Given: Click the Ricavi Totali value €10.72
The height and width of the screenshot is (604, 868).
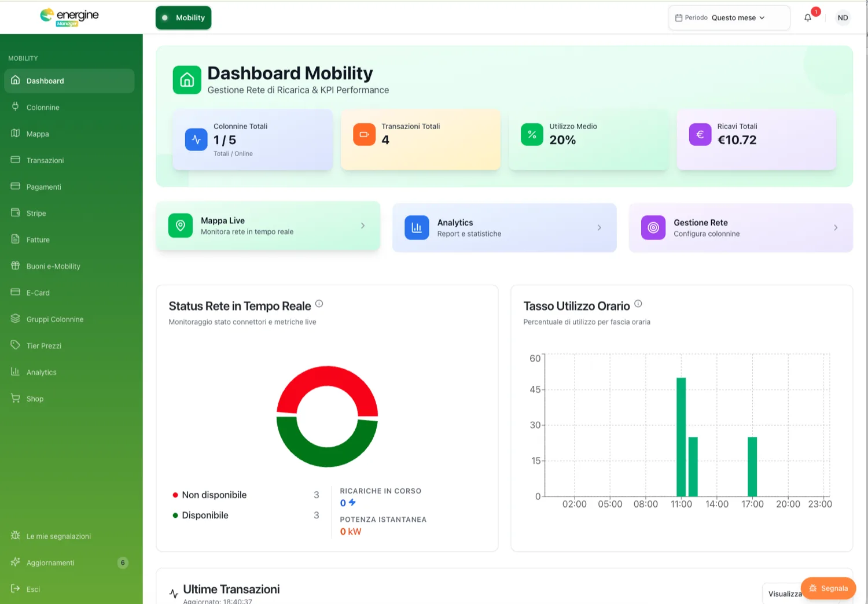Looking at the screenshot, I should 737,140.
